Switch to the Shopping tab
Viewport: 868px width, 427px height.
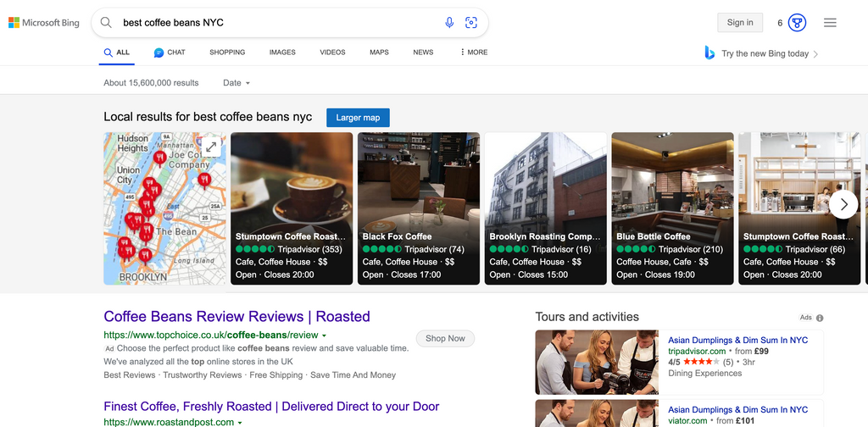coord(227,53)
